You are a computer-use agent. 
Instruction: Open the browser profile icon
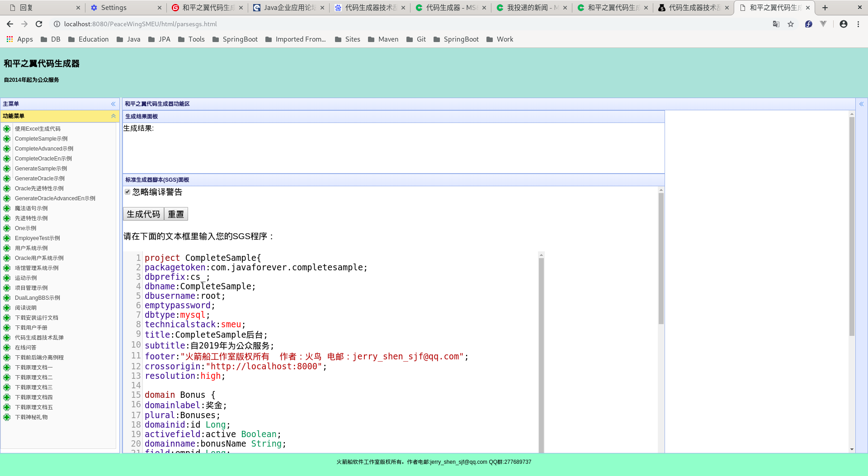(844, 24)
